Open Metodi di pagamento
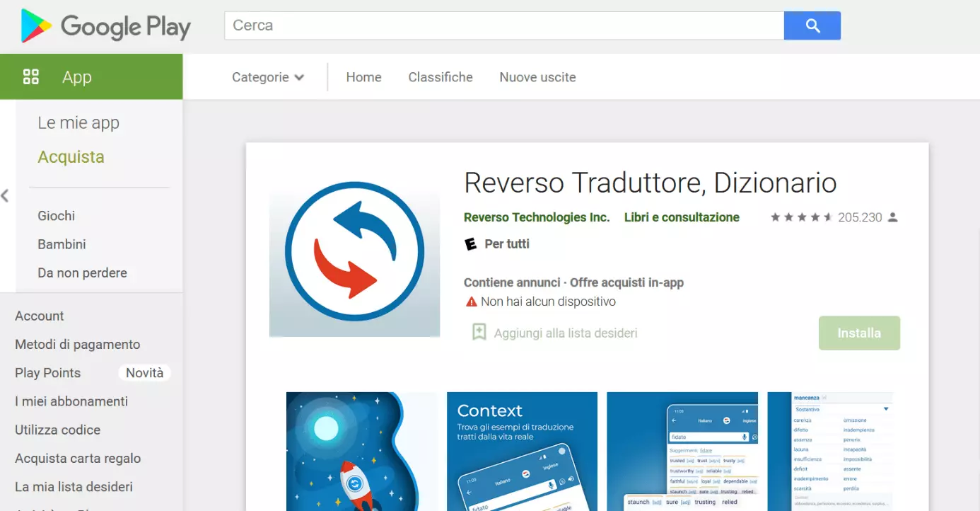This screenshot has width=980, height=511. [x=78, y=345]
